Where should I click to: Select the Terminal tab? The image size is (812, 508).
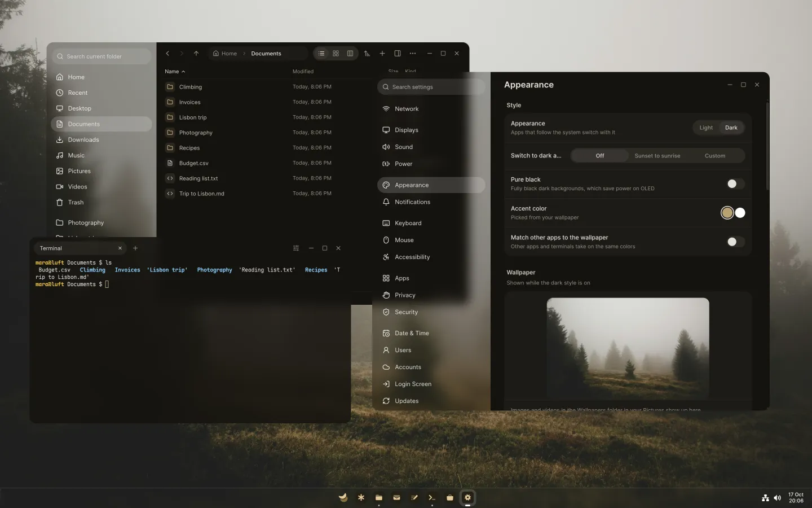(81, 248)
